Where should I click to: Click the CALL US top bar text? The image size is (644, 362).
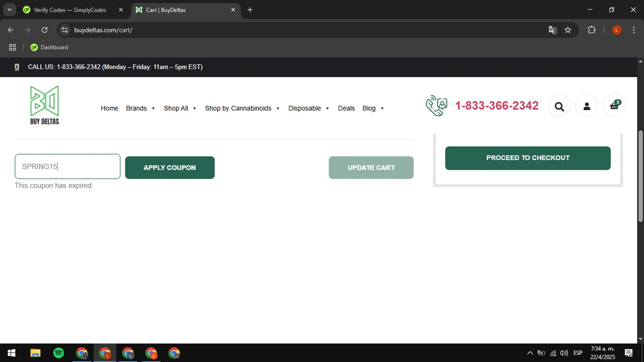coord(115,67)
